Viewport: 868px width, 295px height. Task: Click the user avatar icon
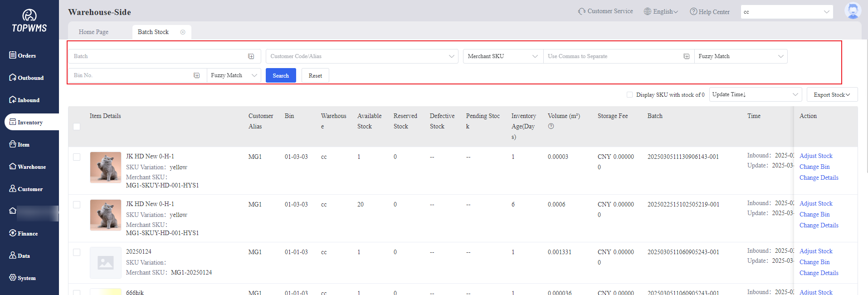tap(853, 11)
